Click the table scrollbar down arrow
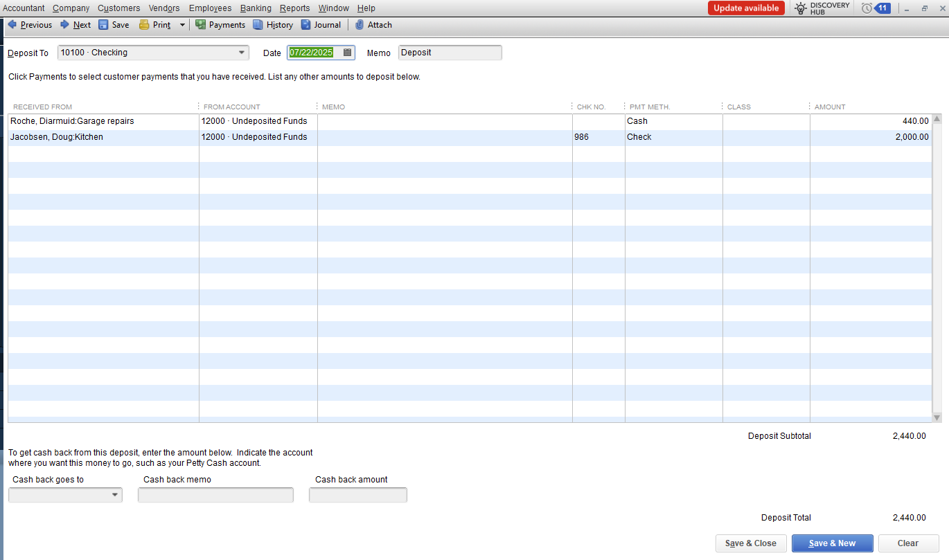 click(x=937, y=417)
